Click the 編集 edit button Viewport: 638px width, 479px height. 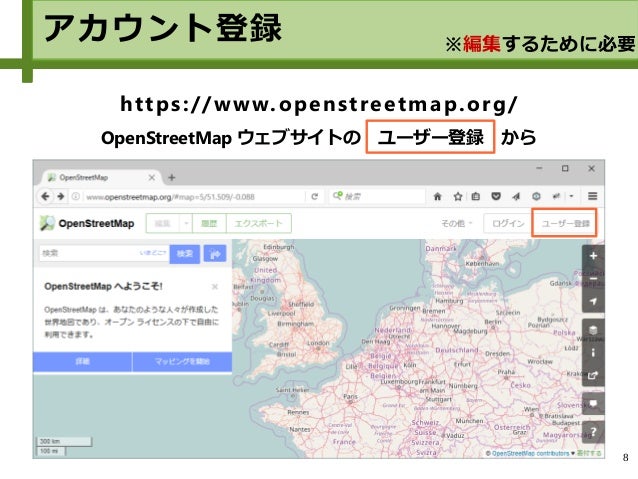pos(162,223)
